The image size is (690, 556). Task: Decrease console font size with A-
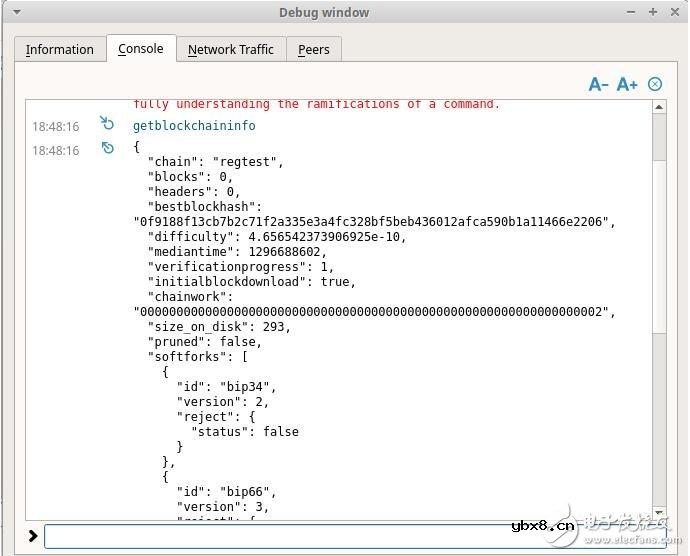click(598, 84)
